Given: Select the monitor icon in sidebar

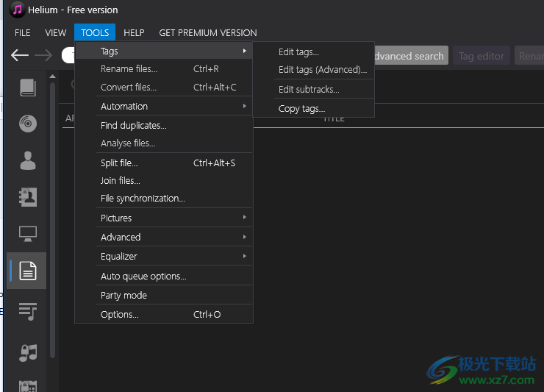Looking at the screenshot, I should tap(28, 234).
